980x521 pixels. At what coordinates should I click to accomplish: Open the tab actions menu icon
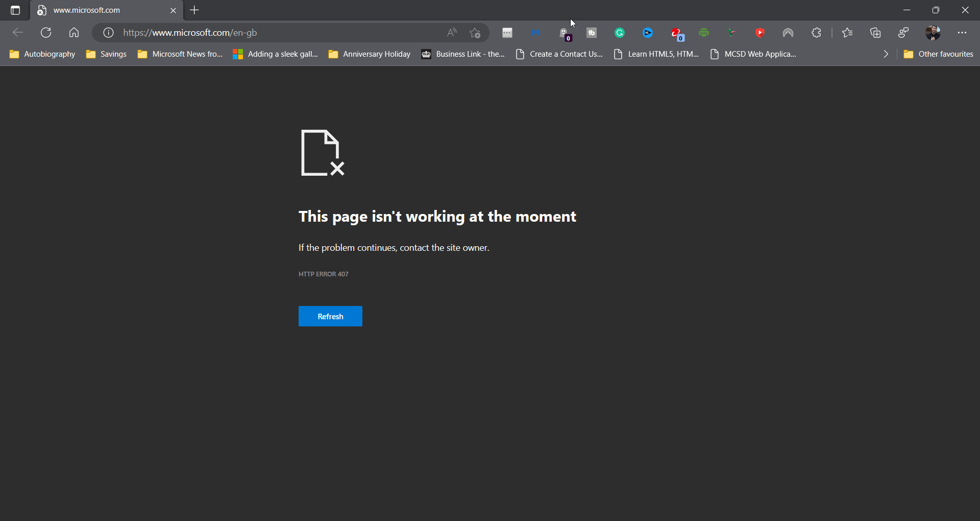click(x=15, y=10)
